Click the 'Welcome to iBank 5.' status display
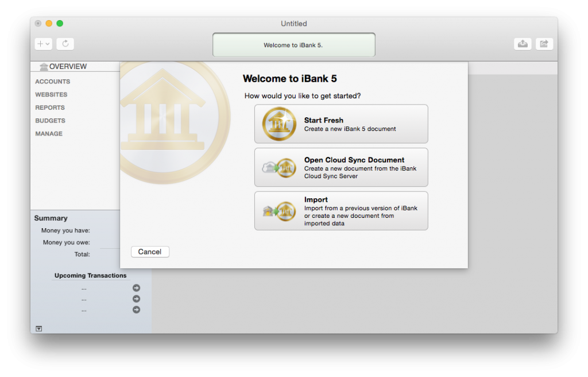The image size is (588, 377). coord(294,45)
